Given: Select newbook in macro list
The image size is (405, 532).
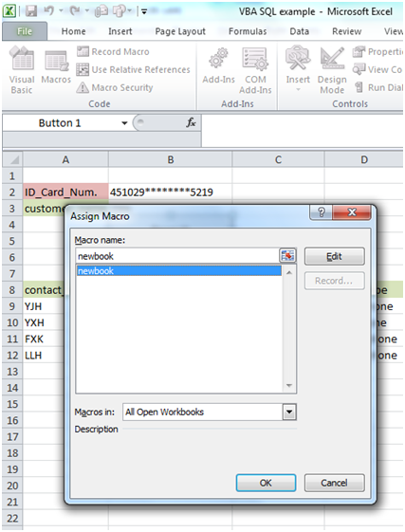Looking at the screenshot, I should pyautogui.click(x=179, y=271).
